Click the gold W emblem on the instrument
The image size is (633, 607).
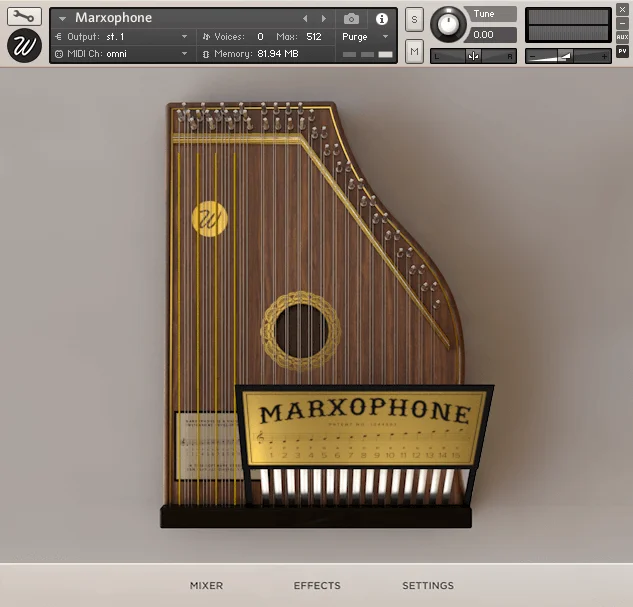point(210,219)
